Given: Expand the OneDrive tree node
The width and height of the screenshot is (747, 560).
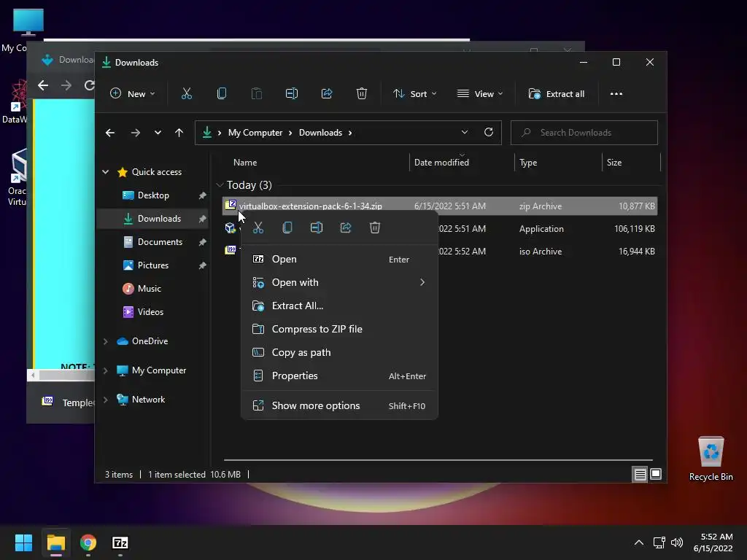Looking at the screenshot, I should [106, 341].
